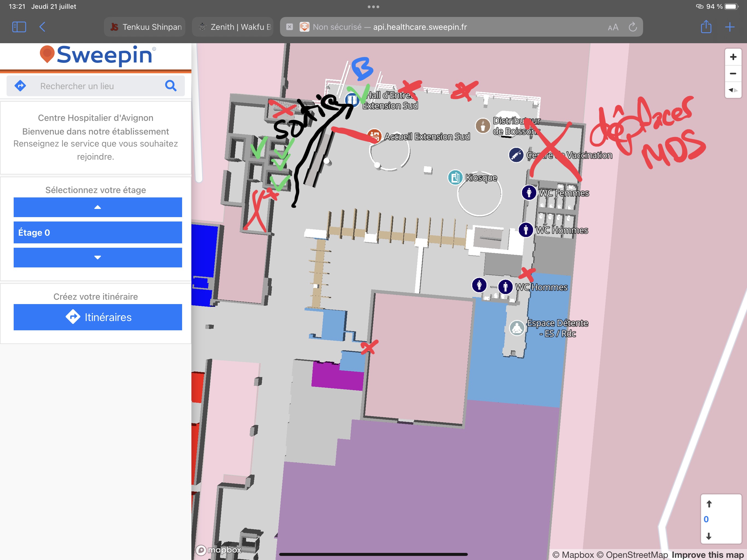This screenshot has width=747, height=560.
Task: Switch to Tenkuu Shinpan tab
Action: (x=145, y=27)
